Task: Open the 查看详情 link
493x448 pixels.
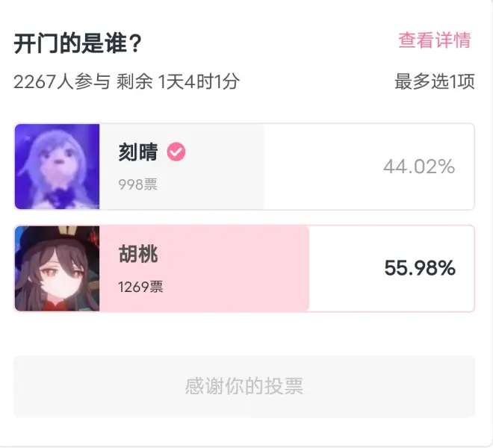Action: 434,40
